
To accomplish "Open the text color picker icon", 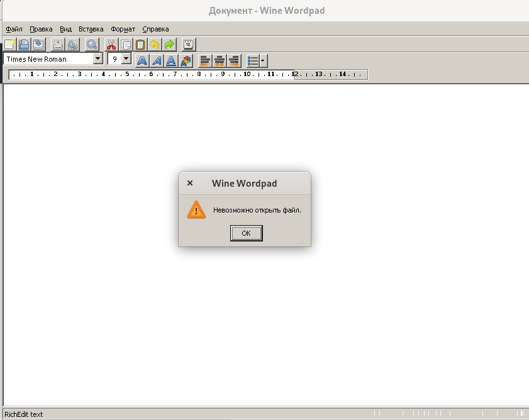I will pyautogui.click(x=186, y=61).
